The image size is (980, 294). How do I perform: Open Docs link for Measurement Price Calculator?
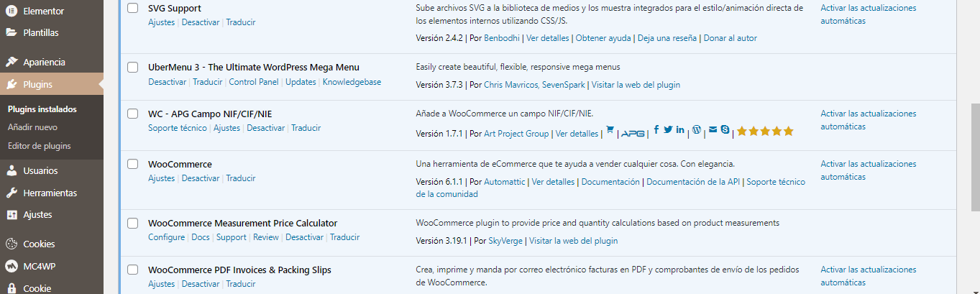[201, 237]
